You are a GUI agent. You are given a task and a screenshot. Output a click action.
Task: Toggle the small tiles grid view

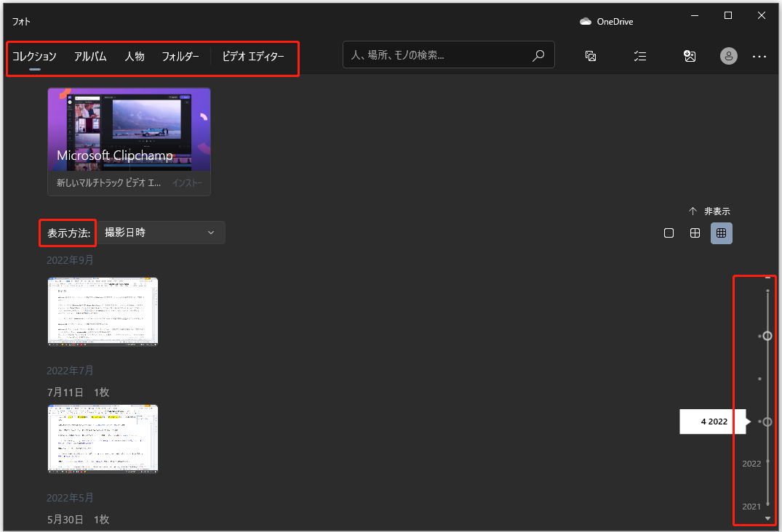[721, 233]
